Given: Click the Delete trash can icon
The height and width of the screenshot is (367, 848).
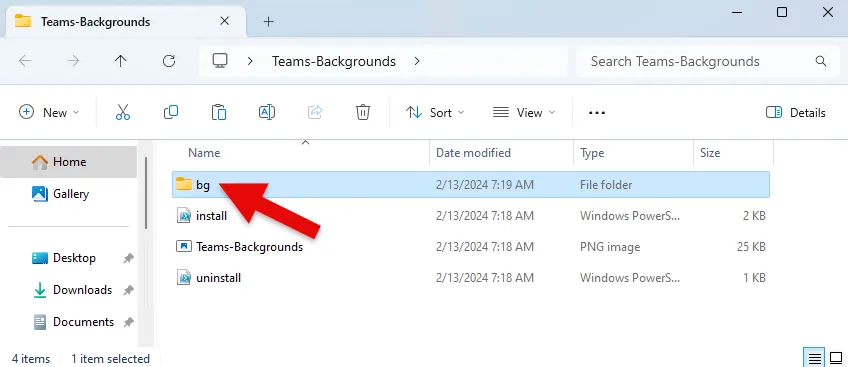Looking at the screenshot, I should [362, 112].
